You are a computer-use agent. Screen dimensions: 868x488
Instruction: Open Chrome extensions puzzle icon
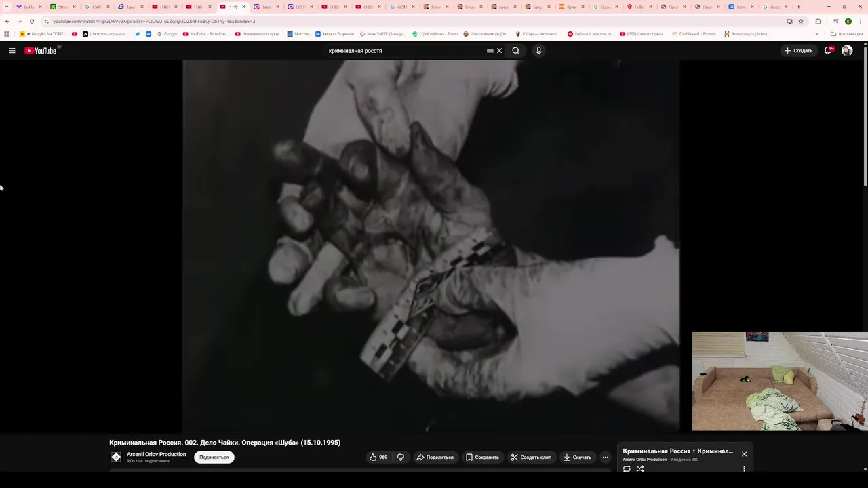pos(818,21)
